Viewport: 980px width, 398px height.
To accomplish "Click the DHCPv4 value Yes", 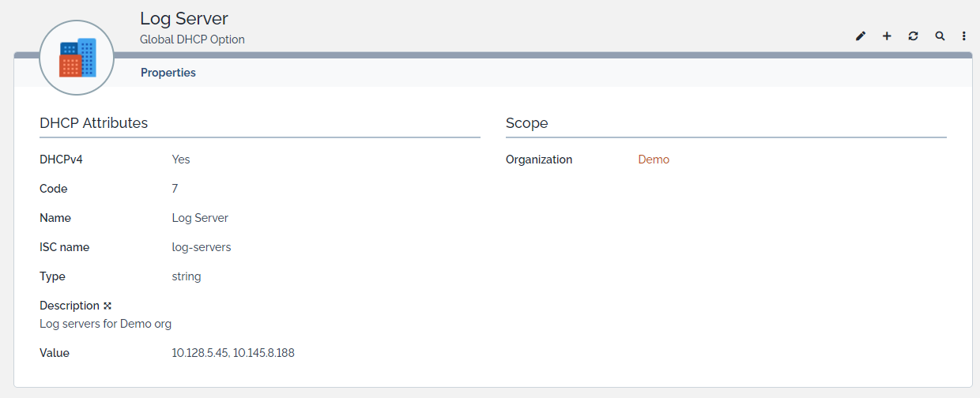I will (181, 160).
